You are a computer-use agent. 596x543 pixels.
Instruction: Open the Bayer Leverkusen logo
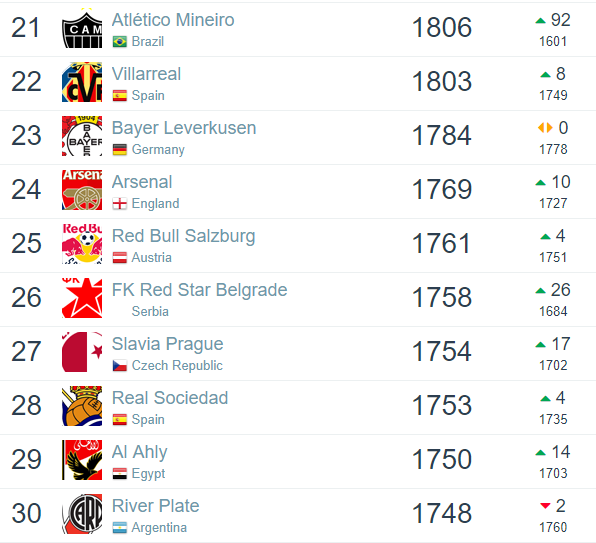(82, 136)
